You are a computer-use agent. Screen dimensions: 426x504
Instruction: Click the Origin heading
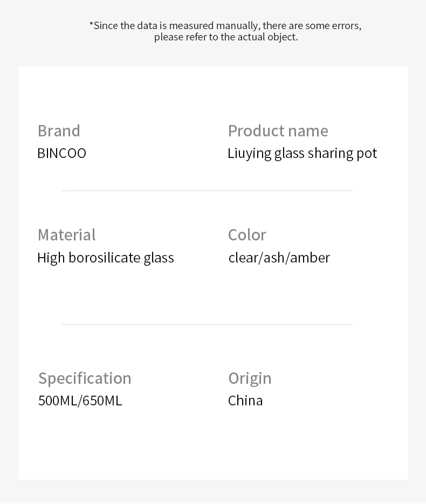[x=250, y=378]
